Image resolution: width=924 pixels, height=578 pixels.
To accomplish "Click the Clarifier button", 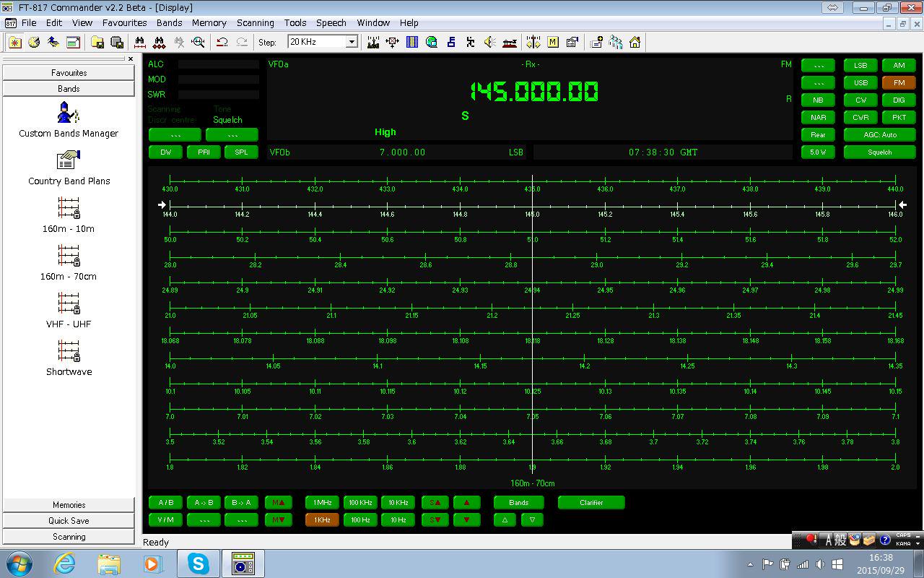I will pos(591,502).
